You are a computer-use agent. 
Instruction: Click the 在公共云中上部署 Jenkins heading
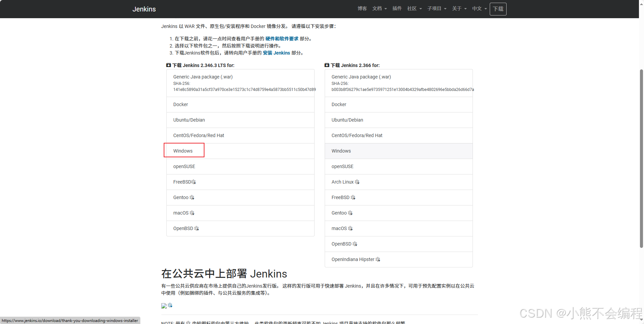pyautogui.click(x=224, y=273)
